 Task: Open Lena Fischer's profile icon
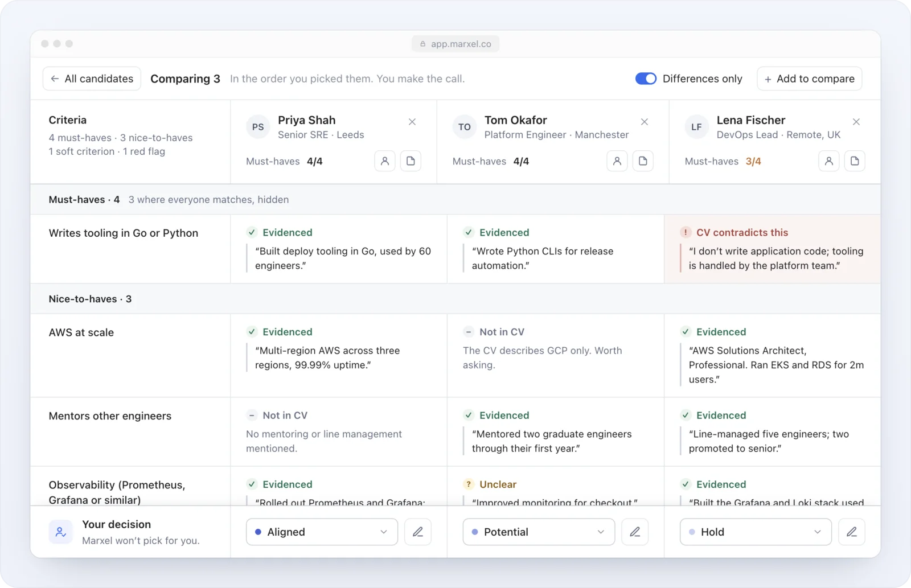(x=829, y=161)
